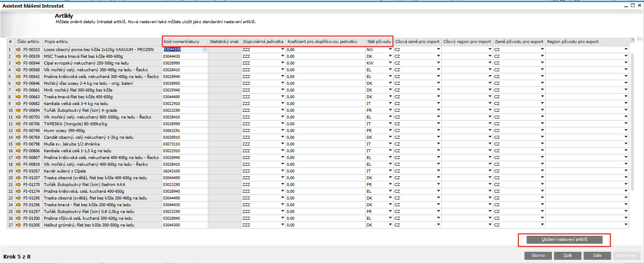Open link arrow for article FI-00568

tap(19, 70)
